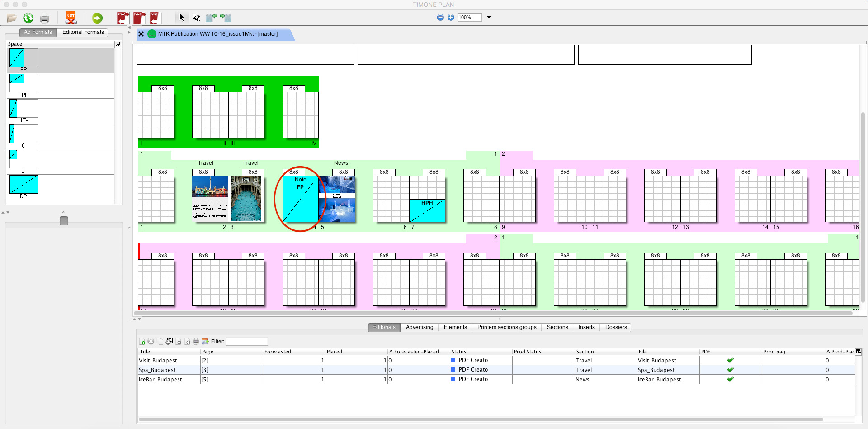This screenshot has height=429, width=868.
Task: Sort the editorial table by Page header
Action: point(231,352)
